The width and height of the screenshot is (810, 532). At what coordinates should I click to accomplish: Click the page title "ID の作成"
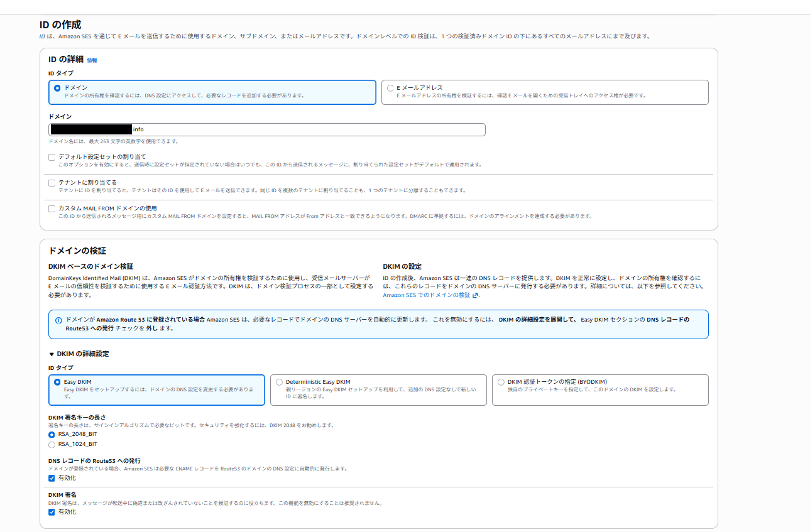pyautogui.click(x=60, y=25)
